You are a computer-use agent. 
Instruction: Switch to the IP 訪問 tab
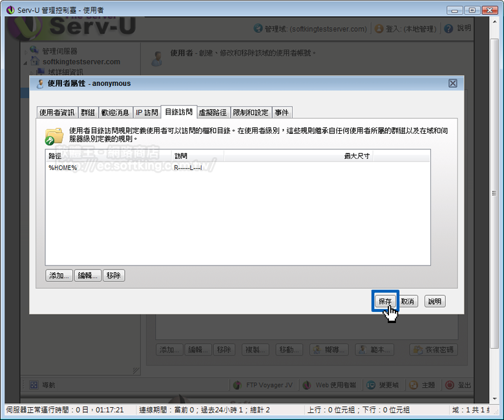point(146,112)
